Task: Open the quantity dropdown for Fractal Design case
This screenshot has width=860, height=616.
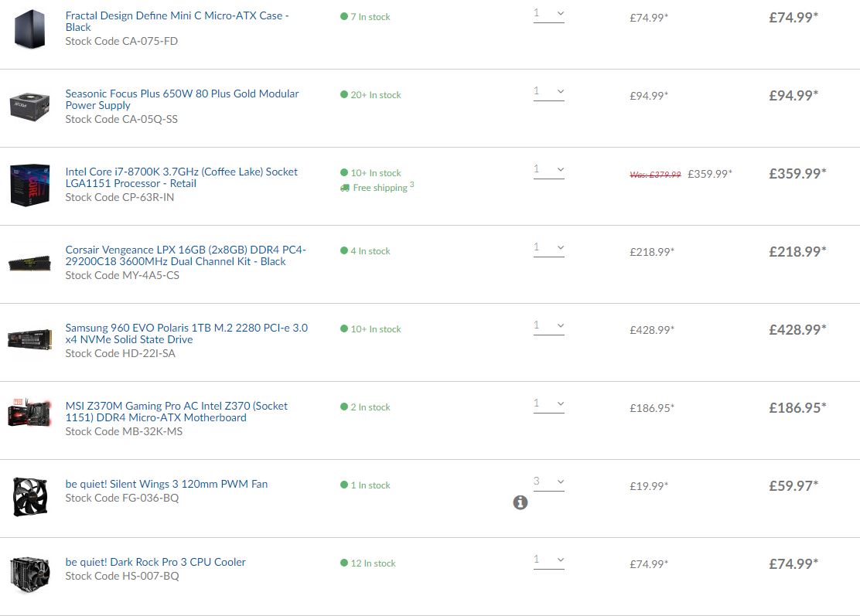Action: pos(549,14)
